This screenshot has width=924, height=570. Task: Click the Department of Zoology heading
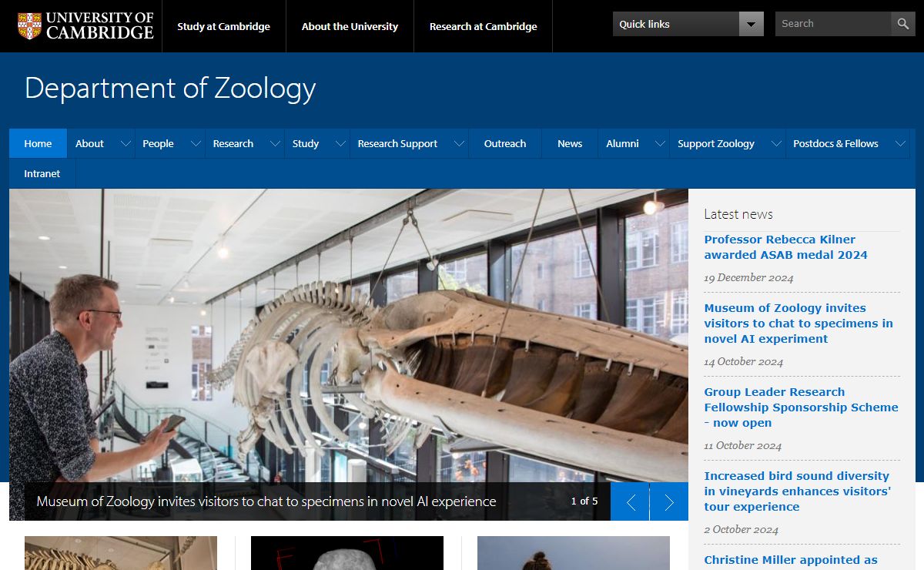pos(170,89)
